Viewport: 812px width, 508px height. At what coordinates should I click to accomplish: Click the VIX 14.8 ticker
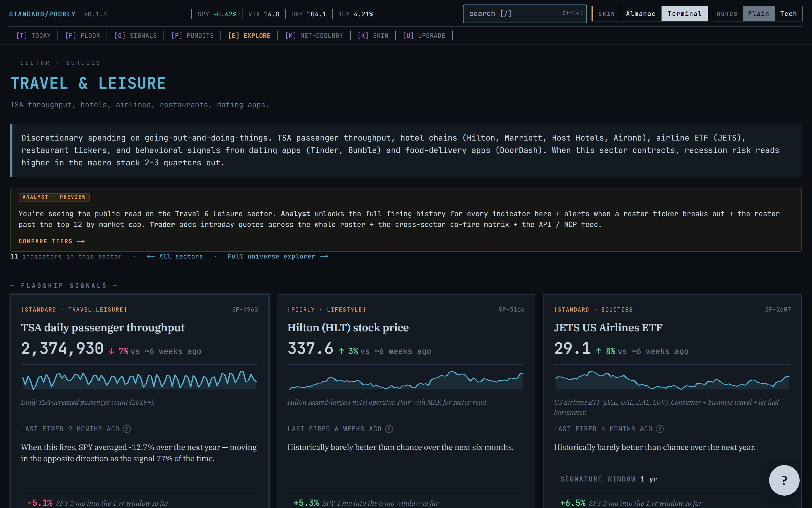264,14
